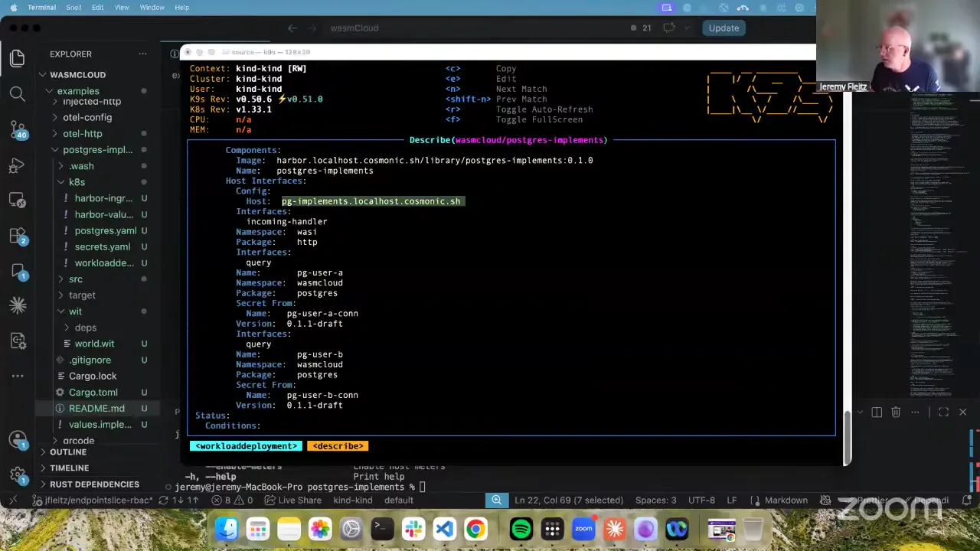Open the Edit menu in menu bar
This screenshot has width=980, height=551.
(98, 8)
